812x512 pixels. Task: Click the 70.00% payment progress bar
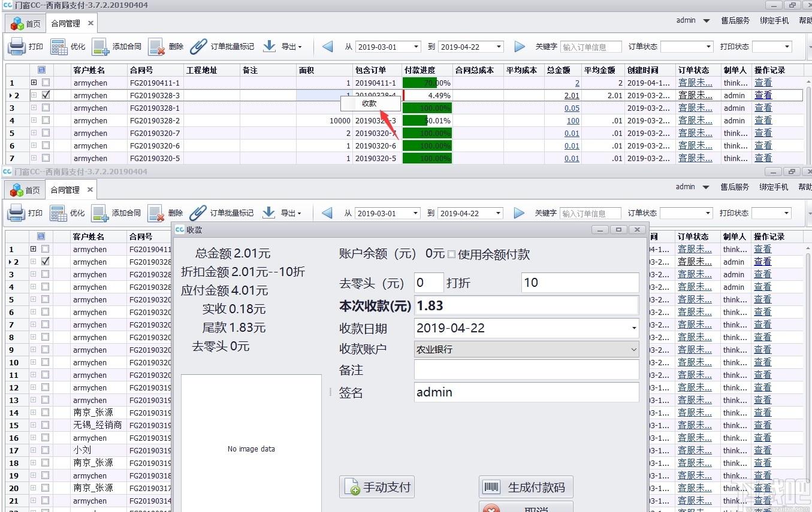[x=427, y=83]
